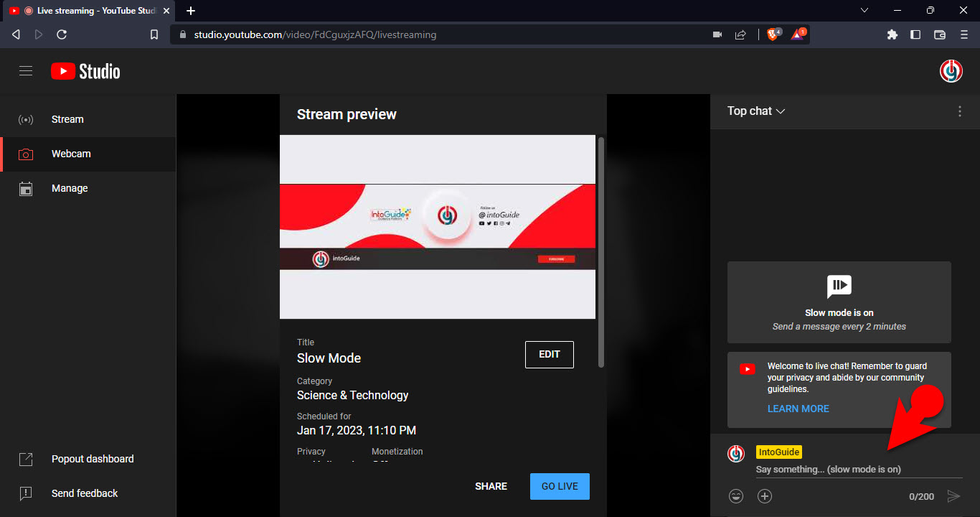
Task: Open the channel account avatar menu
Action: pyautogui.click(x=951, y=71)
